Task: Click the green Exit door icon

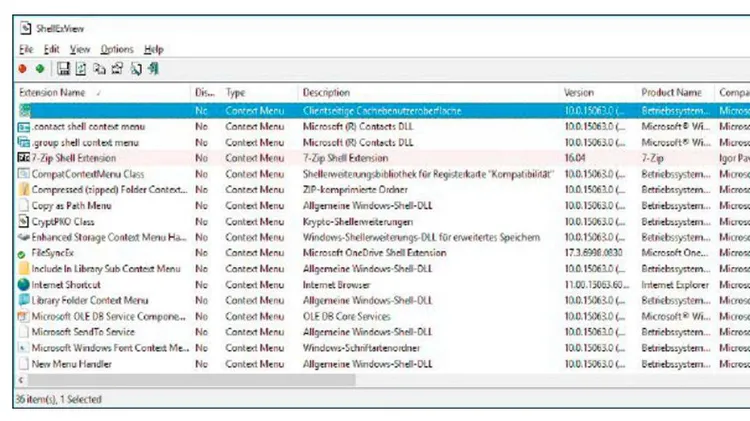Action: (x=153, y=69)
